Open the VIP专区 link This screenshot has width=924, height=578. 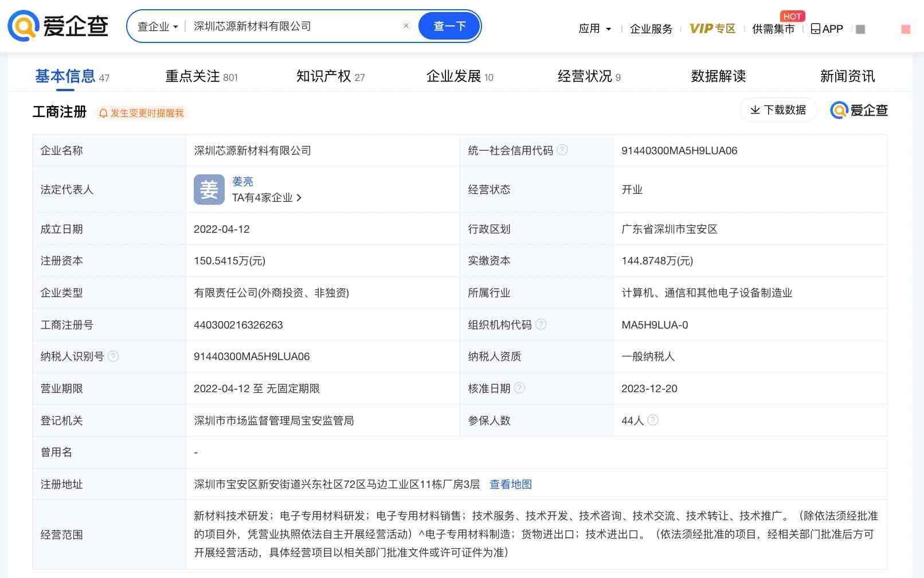click(712, 29)
